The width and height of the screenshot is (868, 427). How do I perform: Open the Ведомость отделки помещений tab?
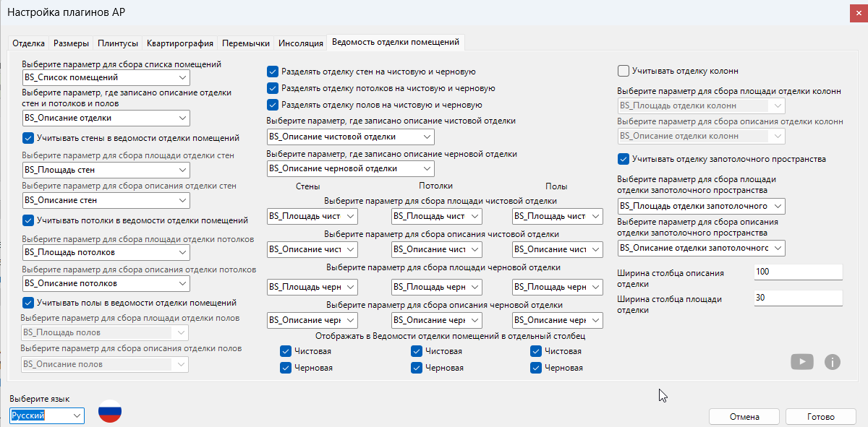point(396,42)
